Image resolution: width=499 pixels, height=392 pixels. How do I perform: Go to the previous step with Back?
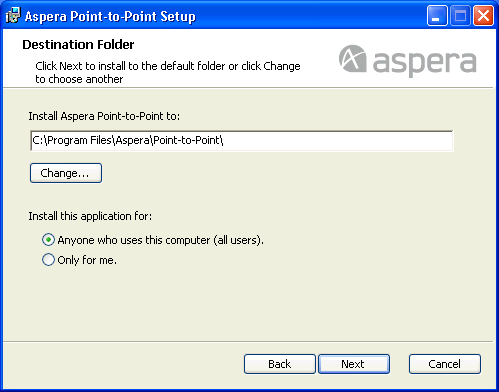click(280, 364)
